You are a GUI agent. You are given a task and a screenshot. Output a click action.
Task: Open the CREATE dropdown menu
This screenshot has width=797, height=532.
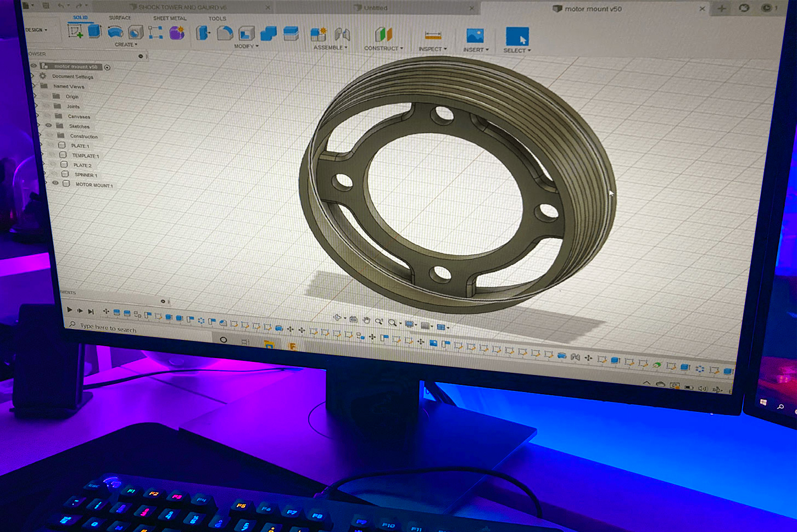click(x=126, y=44)
